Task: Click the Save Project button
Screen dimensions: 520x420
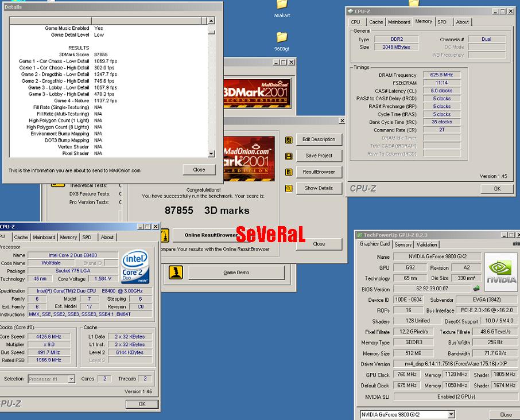Action: tap(319, 156)
